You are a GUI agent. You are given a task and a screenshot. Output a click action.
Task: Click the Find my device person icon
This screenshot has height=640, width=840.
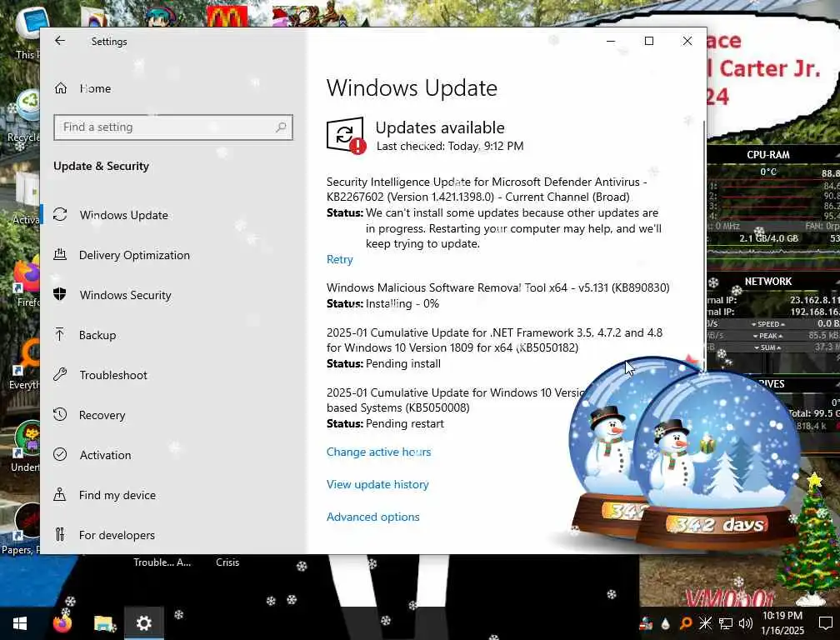pyautogui.click(x=59, y=494)
